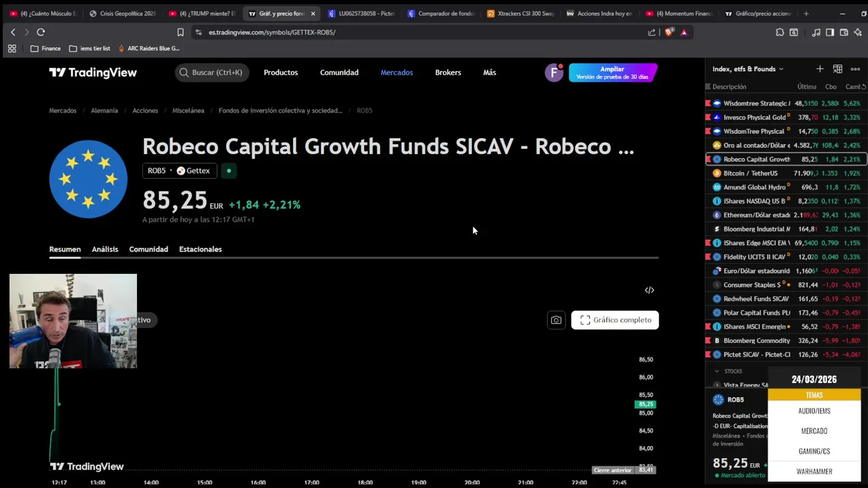Image resolution: width=868 pixels, height=488 pixels.
Task: Toggle the red flag on Fidelity UCITS II ICAV
Action: (708, 257)
